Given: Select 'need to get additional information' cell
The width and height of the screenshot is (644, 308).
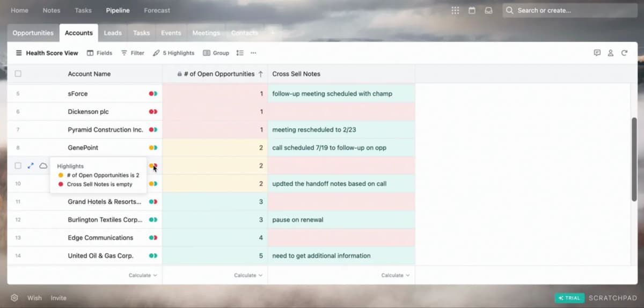Looking at the screenshot, I should 341,256.
